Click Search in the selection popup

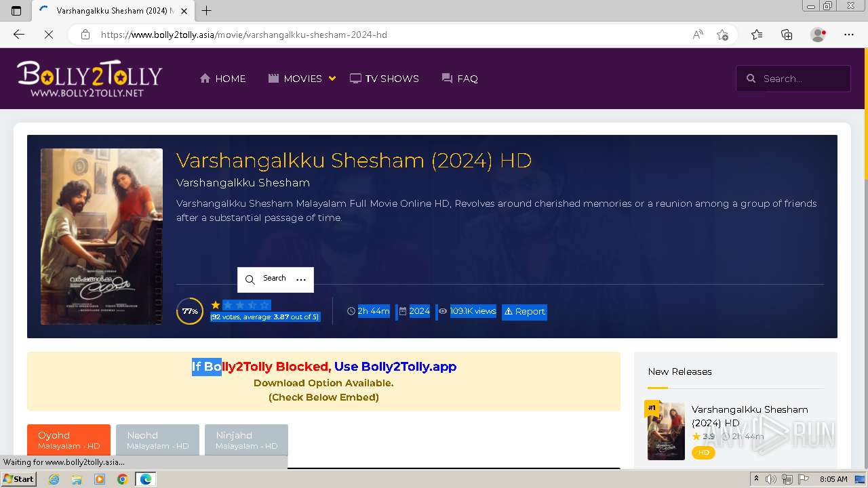267,279
